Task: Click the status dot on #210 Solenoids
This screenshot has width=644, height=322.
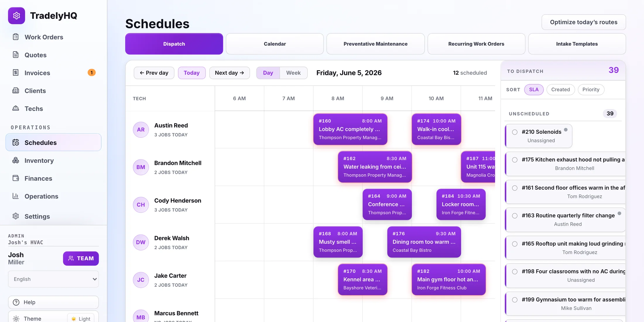Action: coord(566,130)
